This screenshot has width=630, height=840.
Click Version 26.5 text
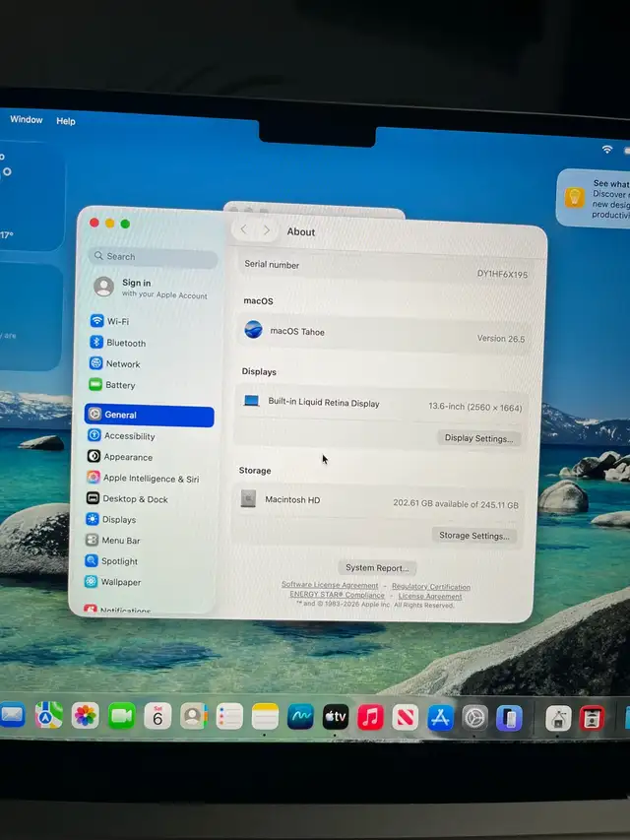(x=501, y=339)
